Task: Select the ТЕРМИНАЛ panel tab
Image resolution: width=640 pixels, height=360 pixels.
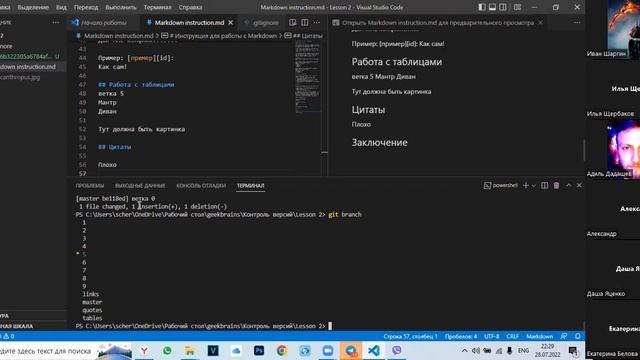Action: coord(251,186)
